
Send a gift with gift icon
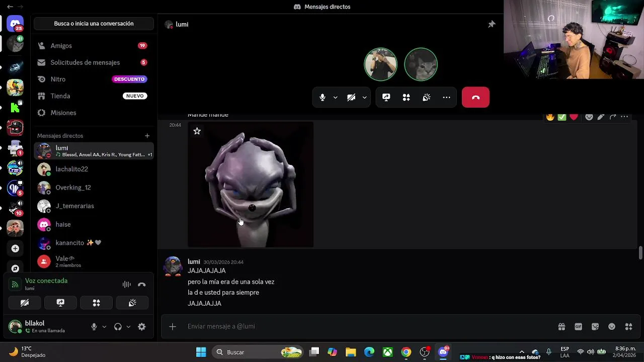[x=561, y=327]
